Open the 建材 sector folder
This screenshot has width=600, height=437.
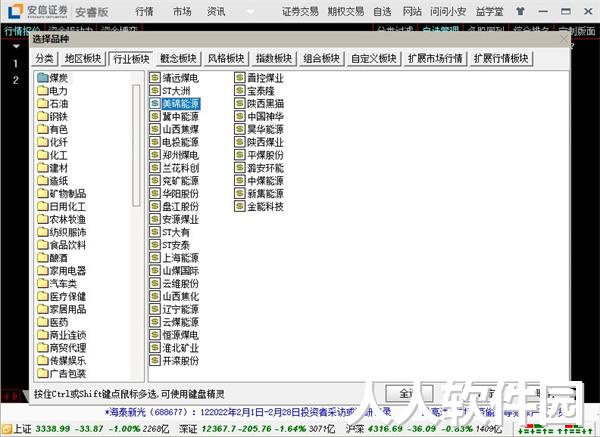[53, 168]
